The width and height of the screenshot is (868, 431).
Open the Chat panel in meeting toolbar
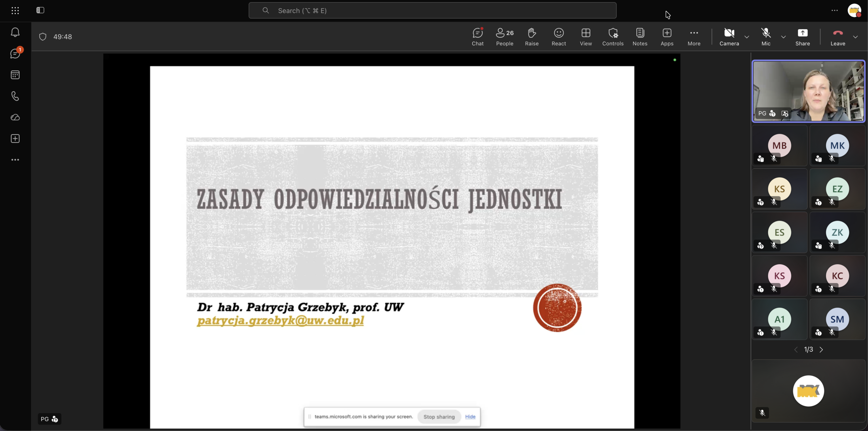[477, 37]
